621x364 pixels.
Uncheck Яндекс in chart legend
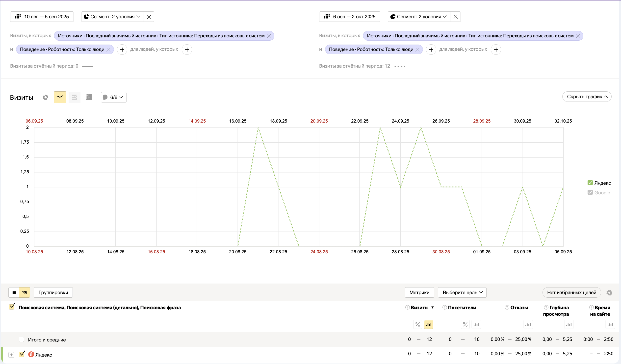coord(590,183)
